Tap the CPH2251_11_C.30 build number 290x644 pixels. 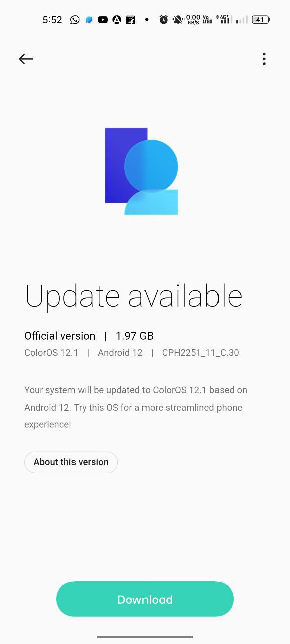pos(200,353)
